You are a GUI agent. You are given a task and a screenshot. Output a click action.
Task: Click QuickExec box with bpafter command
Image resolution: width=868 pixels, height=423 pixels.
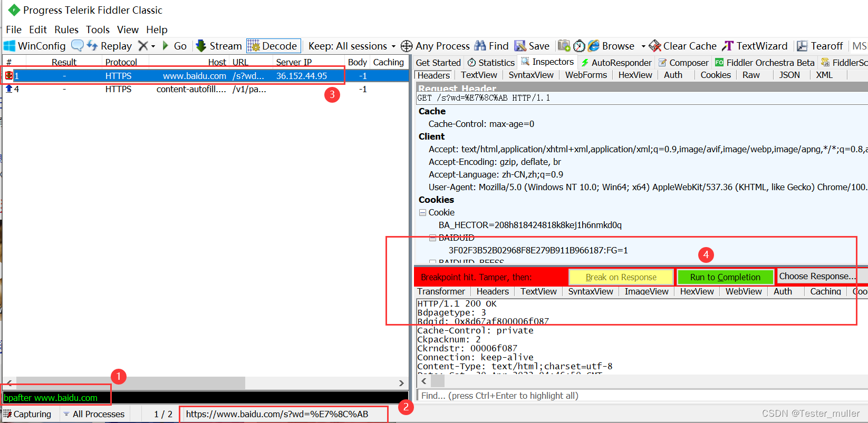[x=206, y=398]
